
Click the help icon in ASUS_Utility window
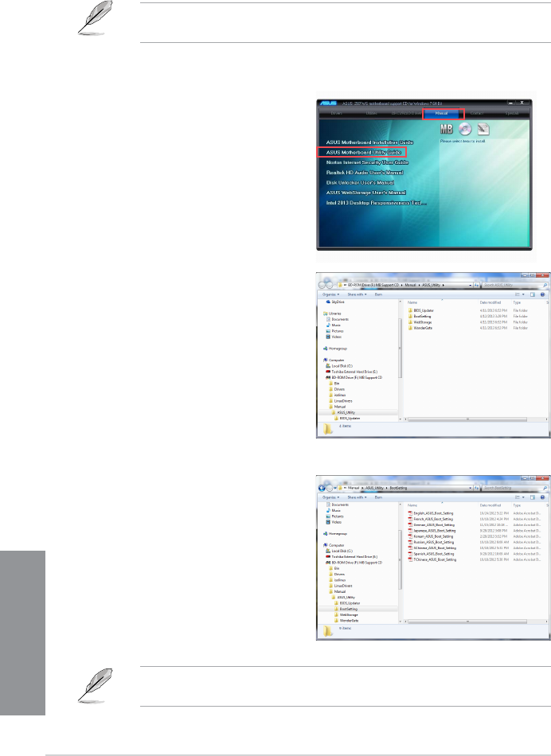coord(543,294)
